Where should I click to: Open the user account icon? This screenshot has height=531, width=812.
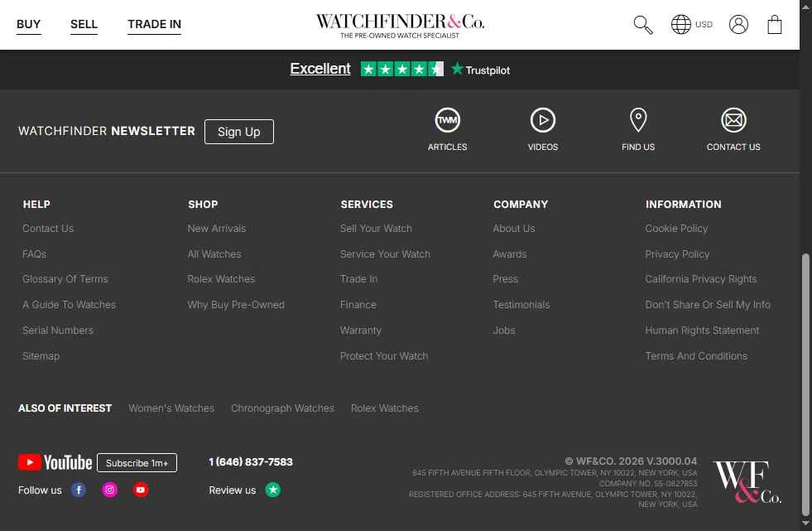[x=738, y=24]
